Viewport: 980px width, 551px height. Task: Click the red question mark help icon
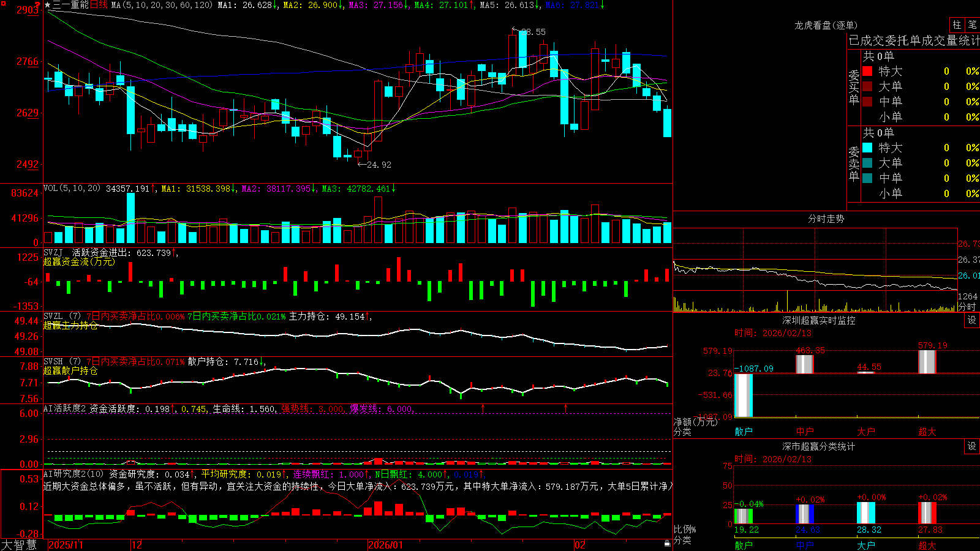click(x=37, y=5)
